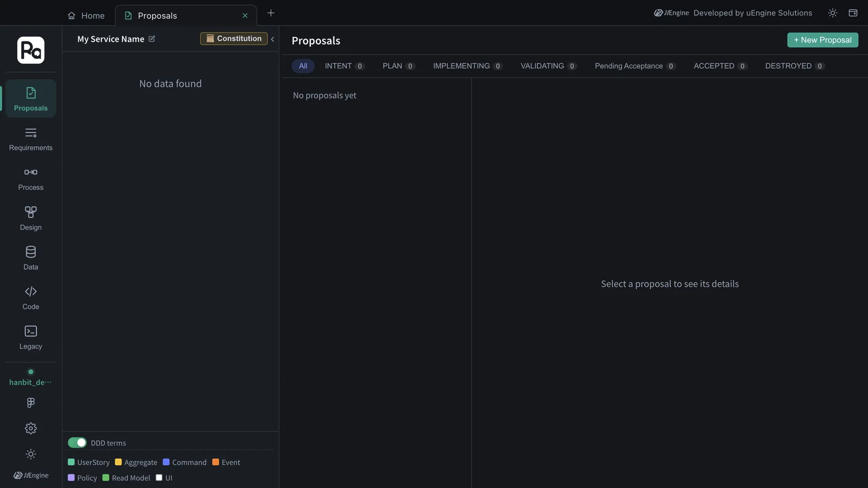This screenshot has height=488, width=868.
Task: Open the Legacy sidebar section
Action: click(x=31, y=338)
